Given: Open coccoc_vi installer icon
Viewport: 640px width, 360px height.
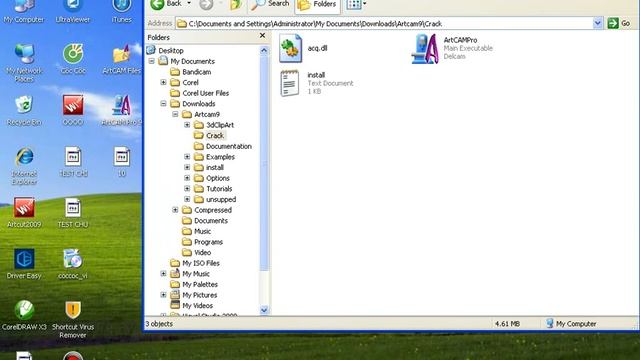Looking at the screenshot, I should click(73, 264).
